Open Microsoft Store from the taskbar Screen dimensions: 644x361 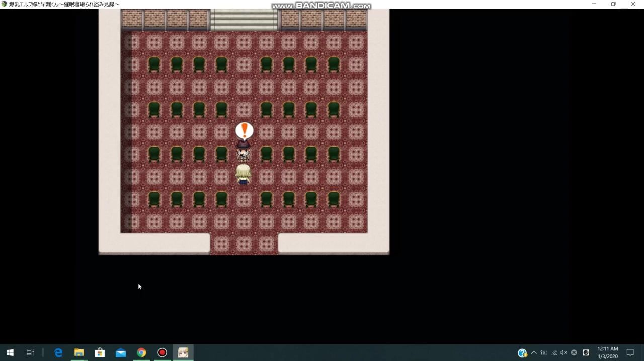click(x=100, y=352)
